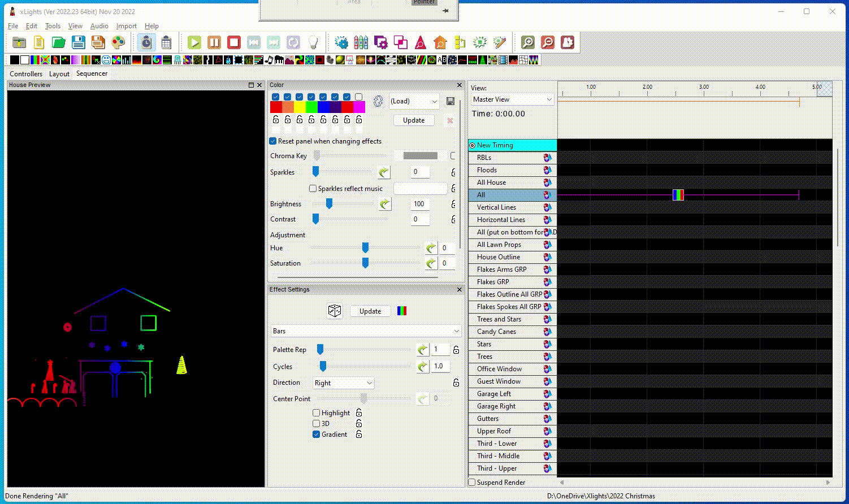The width and height of the screenshot is (849, 504).
Task: Enable the 3D checkbox for Bars
Action: 317,424
